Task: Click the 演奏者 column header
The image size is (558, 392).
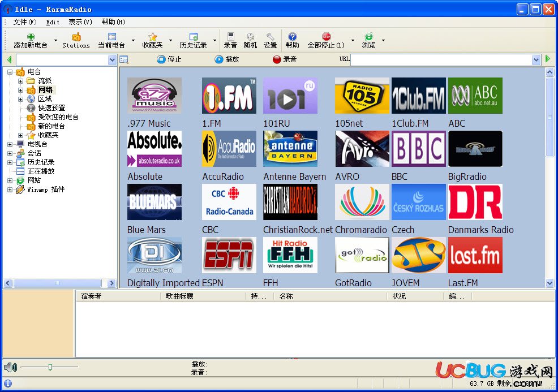Action: [x=118, y=296]
